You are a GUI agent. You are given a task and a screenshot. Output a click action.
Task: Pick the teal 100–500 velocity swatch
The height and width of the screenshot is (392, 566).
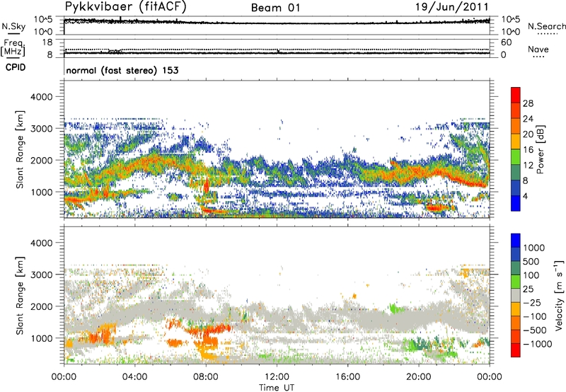pyautogui.click(x=516, y=268)
